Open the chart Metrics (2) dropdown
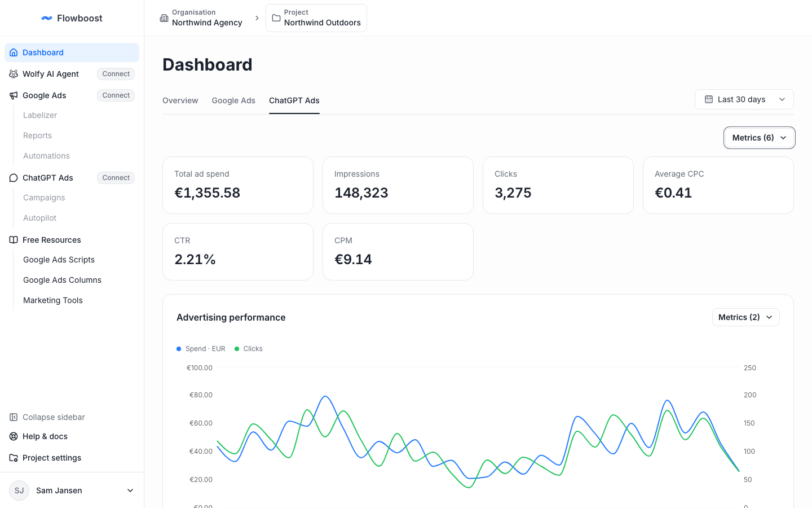 745,317
